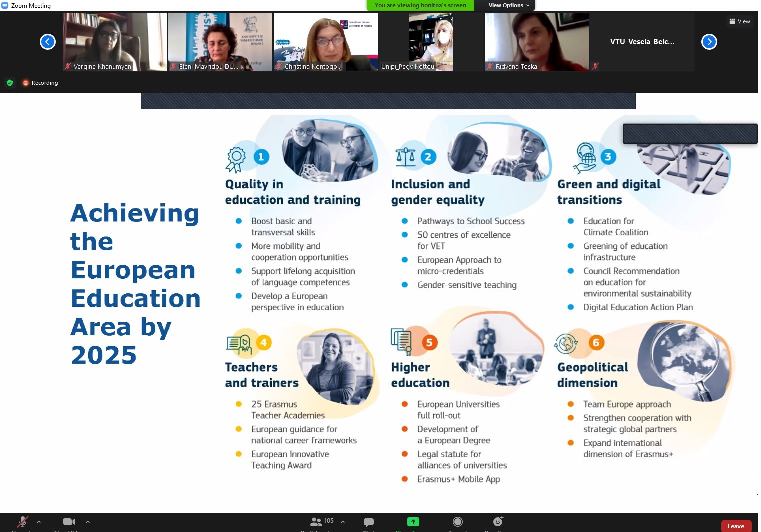Screen dimensions: 761x532
Task: Open the Participants panel showing 105
Action: pyautogui.click(x=322, y=522)
